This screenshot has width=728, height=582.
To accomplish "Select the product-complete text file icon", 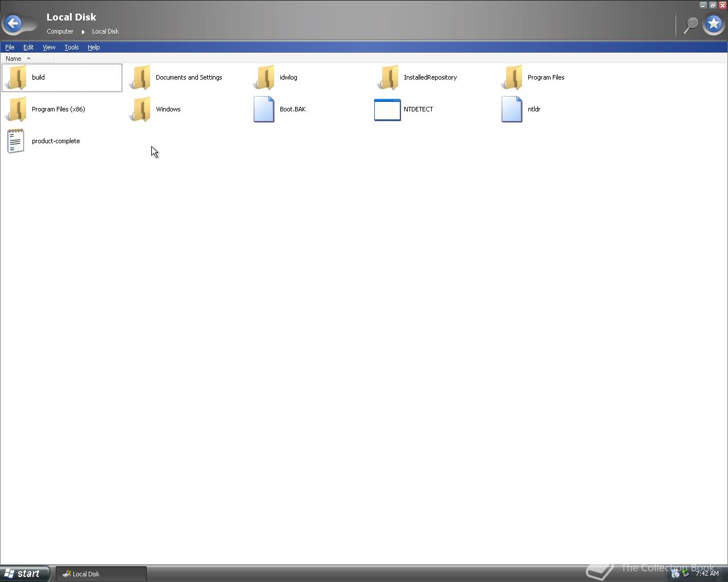I will 16,141.
